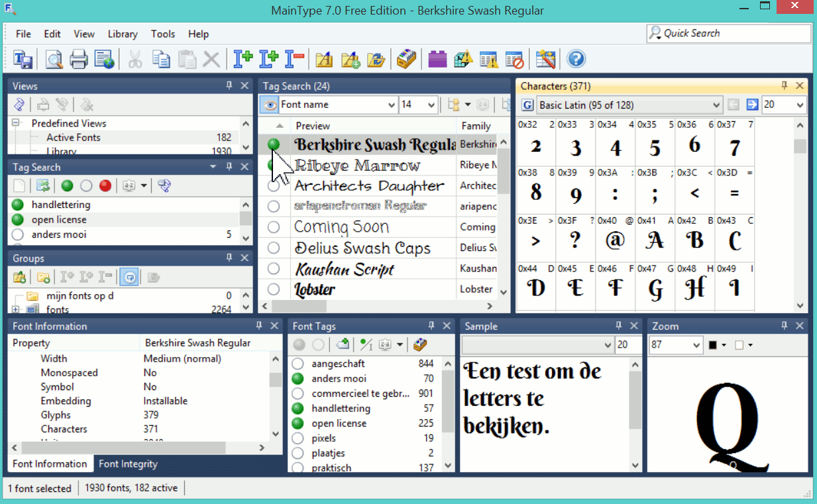Open the File menu
817x504 pixels.
click(23, 34)
